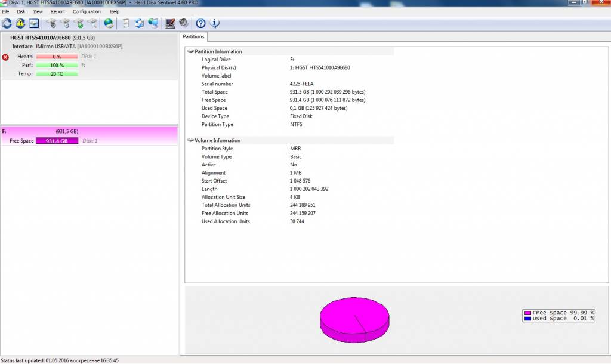Open the report document toolbar icon
The image size is (611, 364).
(125, 23)
